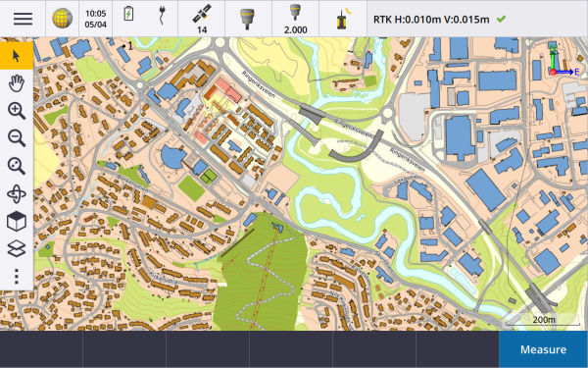Click the time and date display
The image size is (588, 368).
96,19
